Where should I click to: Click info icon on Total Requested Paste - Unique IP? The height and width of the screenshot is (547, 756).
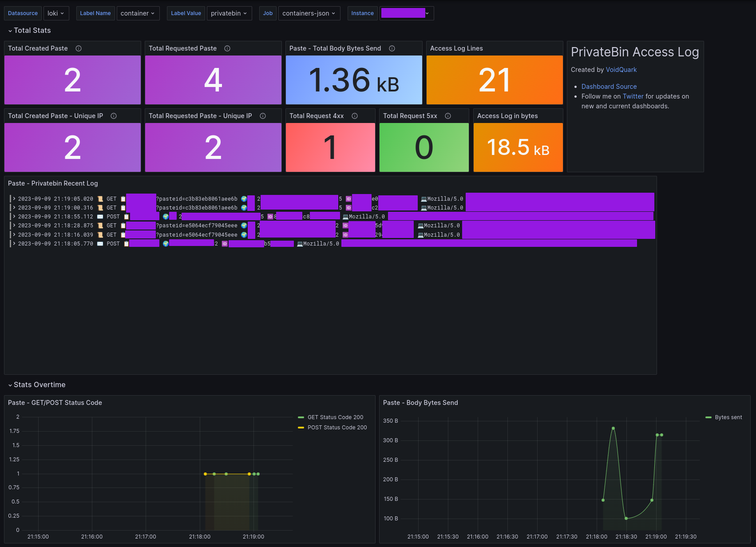(263, 116)
